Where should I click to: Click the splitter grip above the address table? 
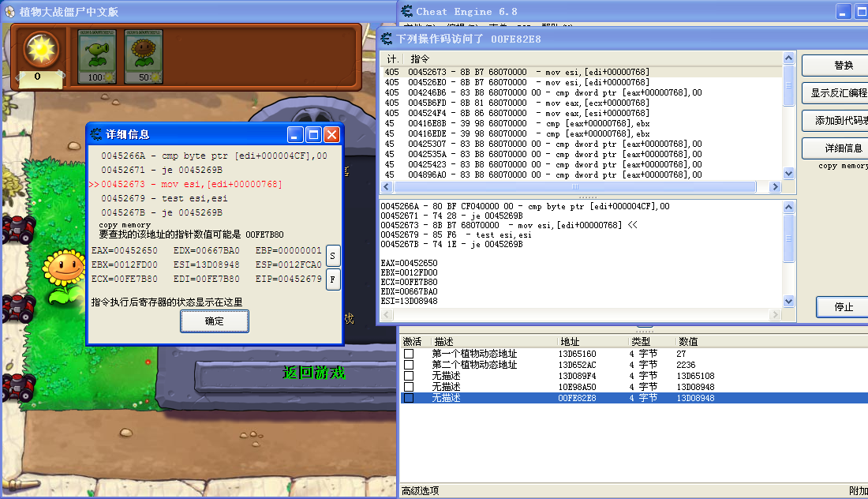[x=645, y=330]
